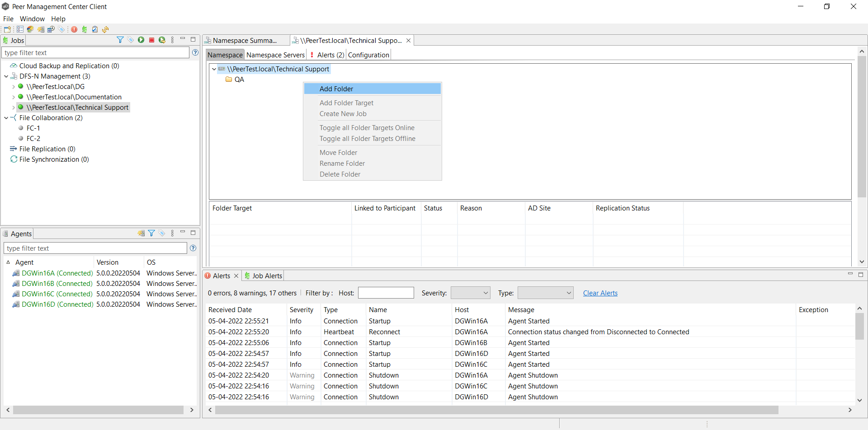The image size is (868, 430).
Task: Click the Jobs filter text field
Action: 96,53
